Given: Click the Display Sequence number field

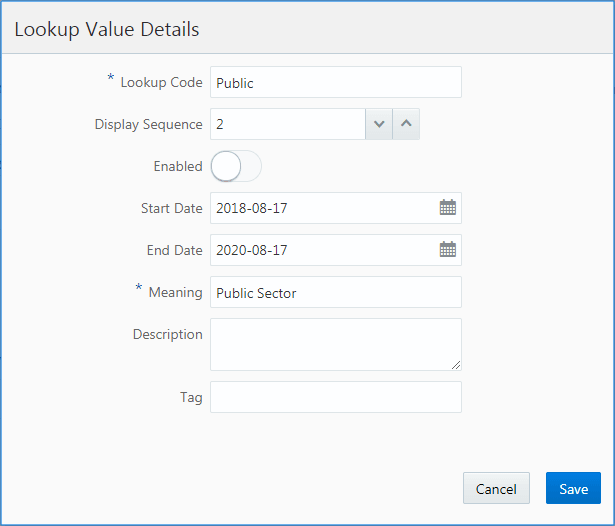Looking at the screenshot, I should coord(288,124).
